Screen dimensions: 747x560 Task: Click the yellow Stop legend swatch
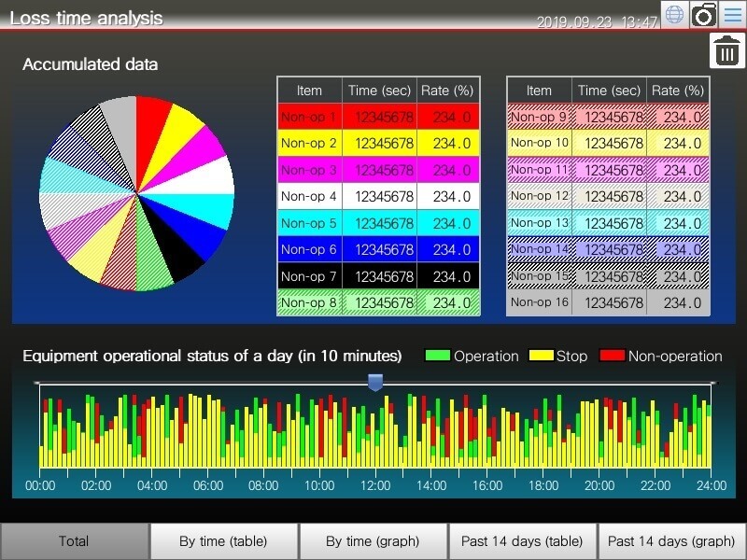[542, 356]
